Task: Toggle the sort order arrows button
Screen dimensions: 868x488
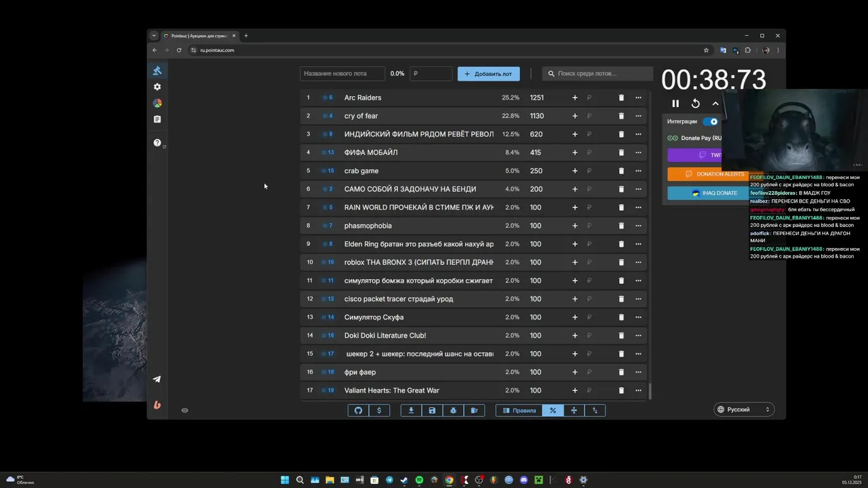Action: pyautogui.click(x=595, y=410)
